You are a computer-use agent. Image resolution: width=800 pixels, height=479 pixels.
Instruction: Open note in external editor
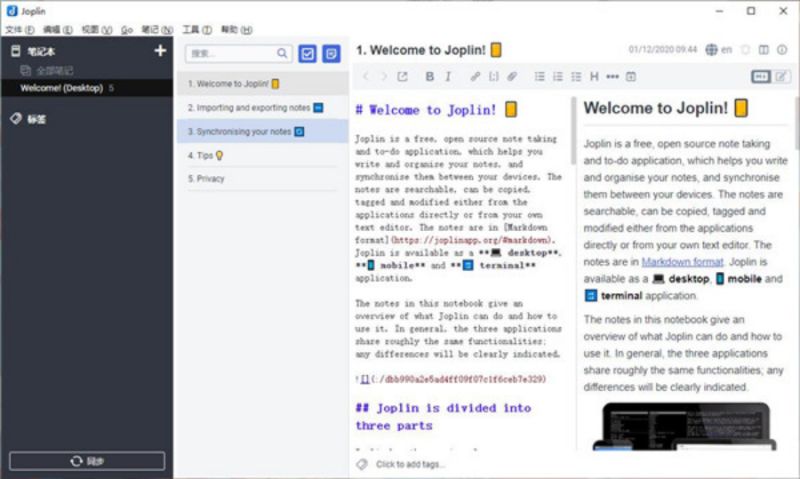point(402,77)
